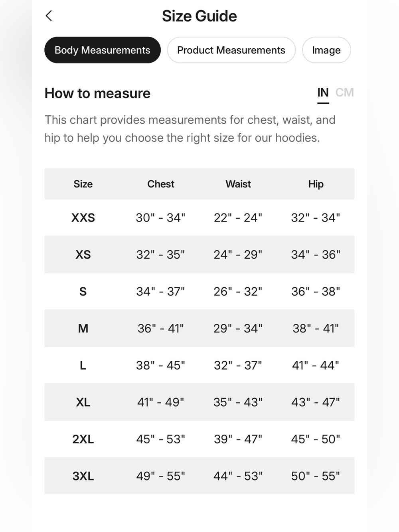The width and height of the screenshot is (399, 532).
Task: Click the How to measure heading
Action: pos(97,93)
